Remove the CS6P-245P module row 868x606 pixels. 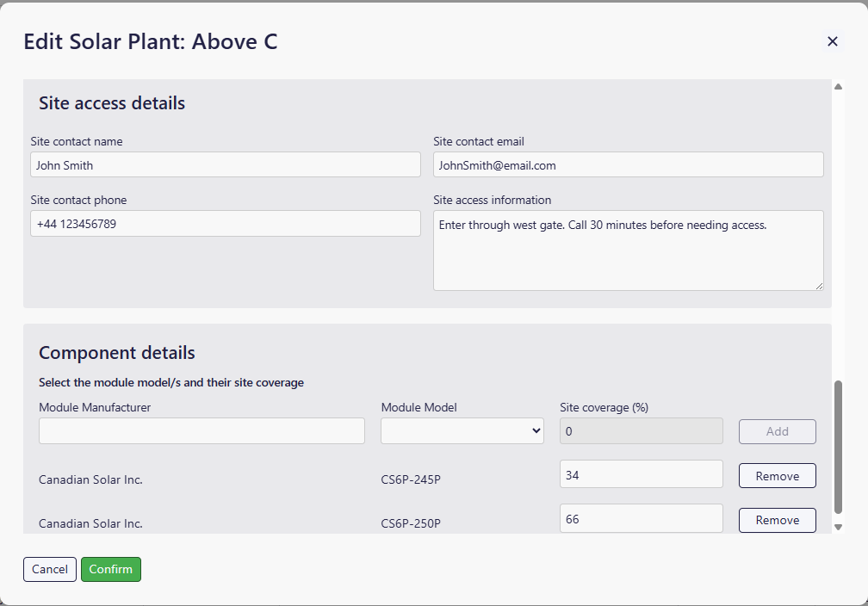click(777, 476)
